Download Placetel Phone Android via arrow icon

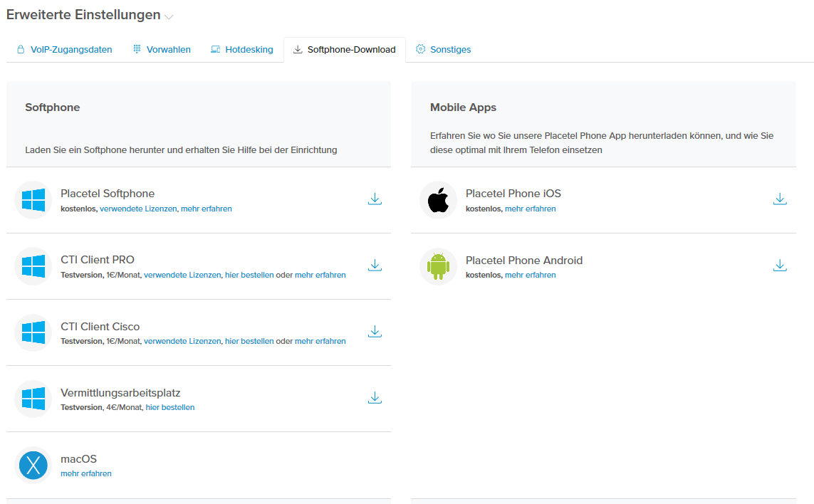coord(780,266)
